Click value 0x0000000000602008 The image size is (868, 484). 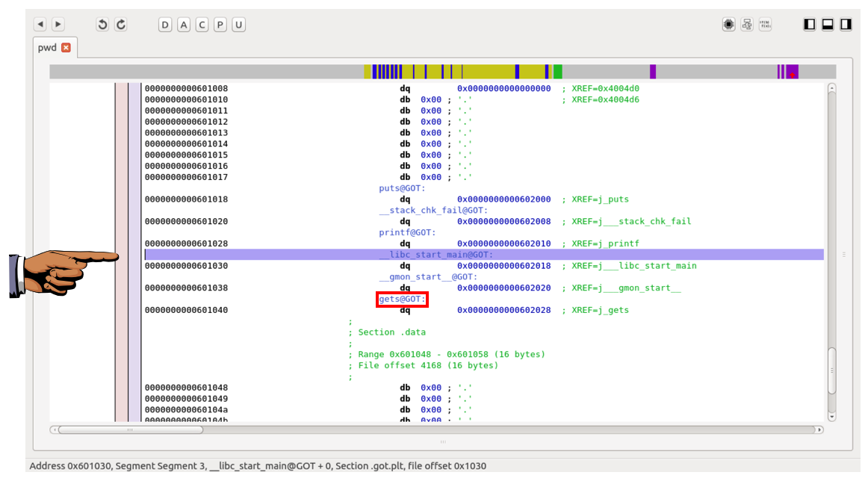coord(503,222)
